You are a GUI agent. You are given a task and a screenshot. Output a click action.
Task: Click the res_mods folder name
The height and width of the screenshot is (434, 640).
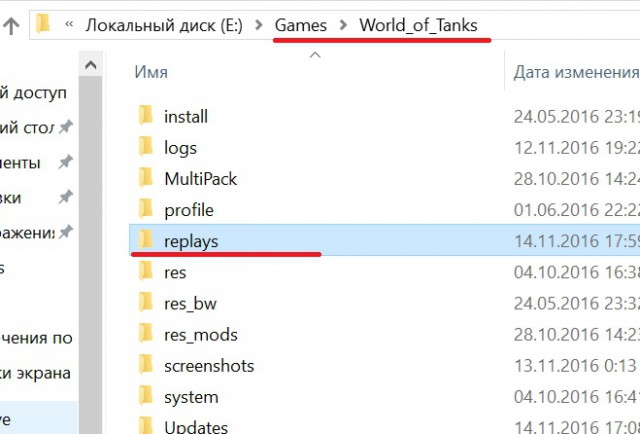click(201, 335)
